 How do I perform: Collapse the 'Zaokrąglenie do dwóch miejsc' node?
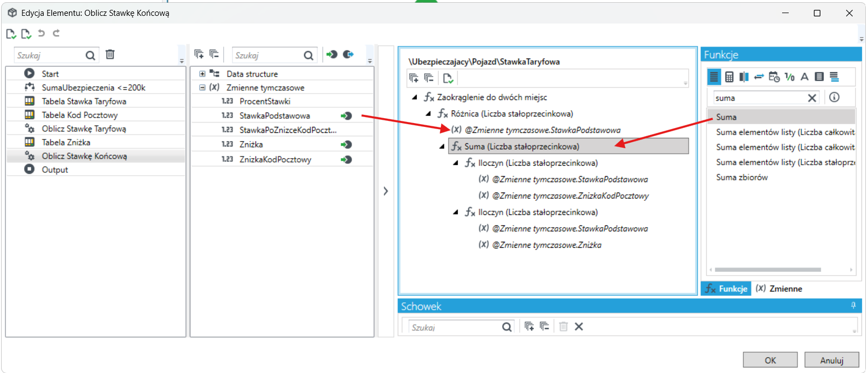pos(415,97)
